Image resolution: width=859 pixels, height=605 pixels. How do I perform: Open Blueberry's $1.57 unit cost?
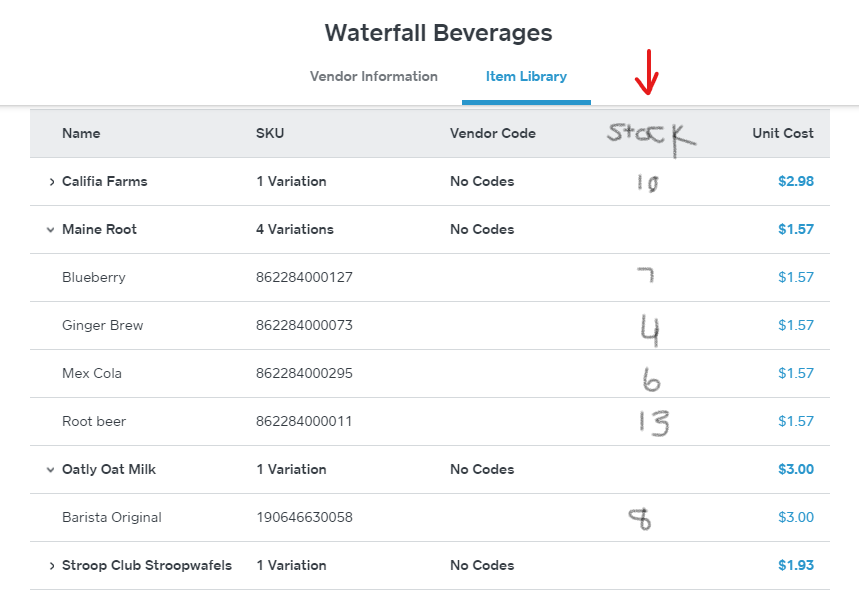795,278
